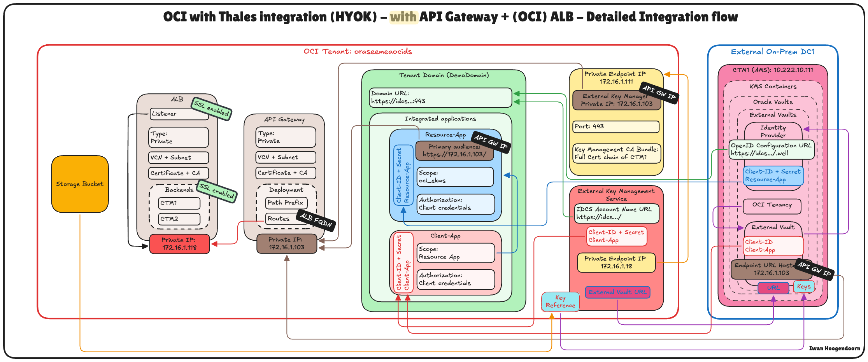The height and width of the screenshot is (362, 868).
Task: Click the Domain URL box
Action: coord(440,98)
